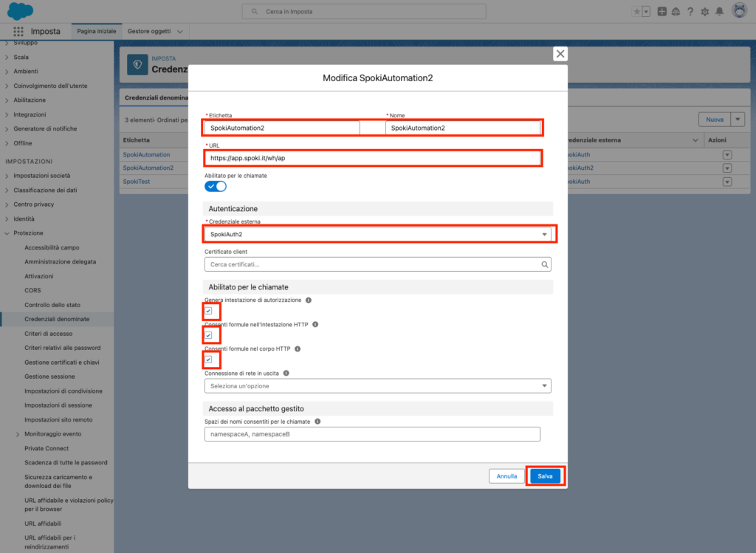This screenshot has height=553, width=756.
Task: Open the help question mark icon
Action: (690, 12)
